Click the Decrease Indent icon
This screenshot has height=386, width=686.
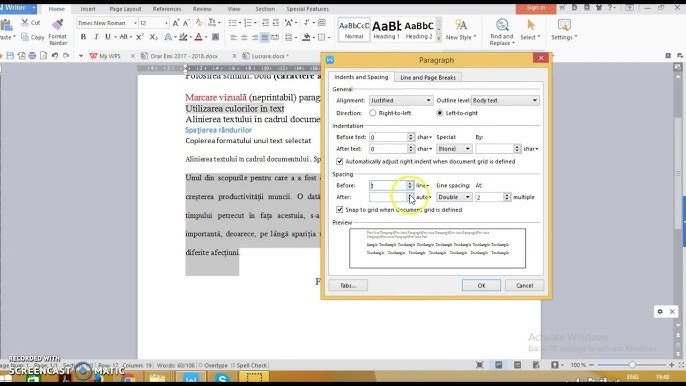(265, 23)
